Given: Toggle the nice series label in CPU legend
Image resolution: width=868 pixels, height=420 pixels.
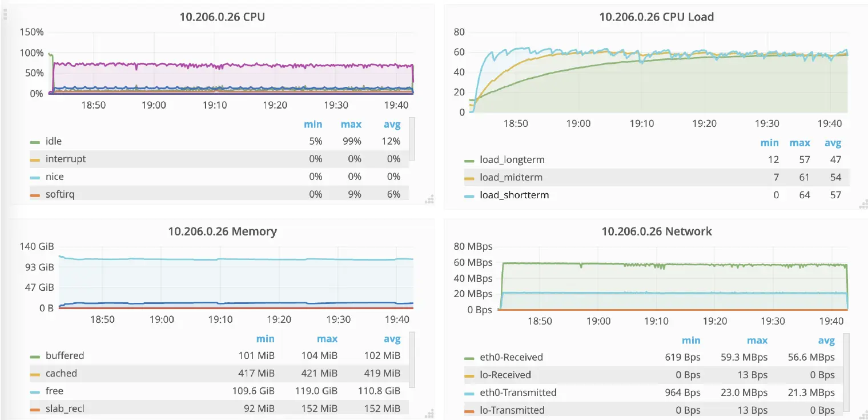Looking at the screenshot, I should pyautogui.click(x=55, y=177).
